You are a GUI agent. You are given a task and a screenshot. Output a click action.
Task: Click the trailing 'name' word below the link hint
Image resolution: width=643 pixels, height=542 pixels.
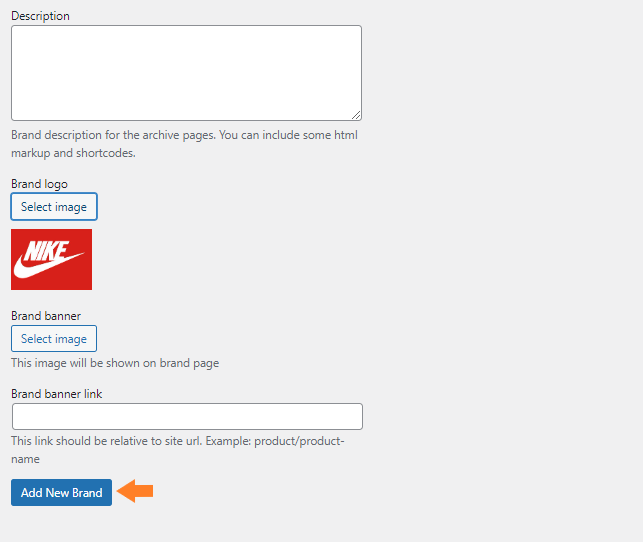(x=25, y=459)
